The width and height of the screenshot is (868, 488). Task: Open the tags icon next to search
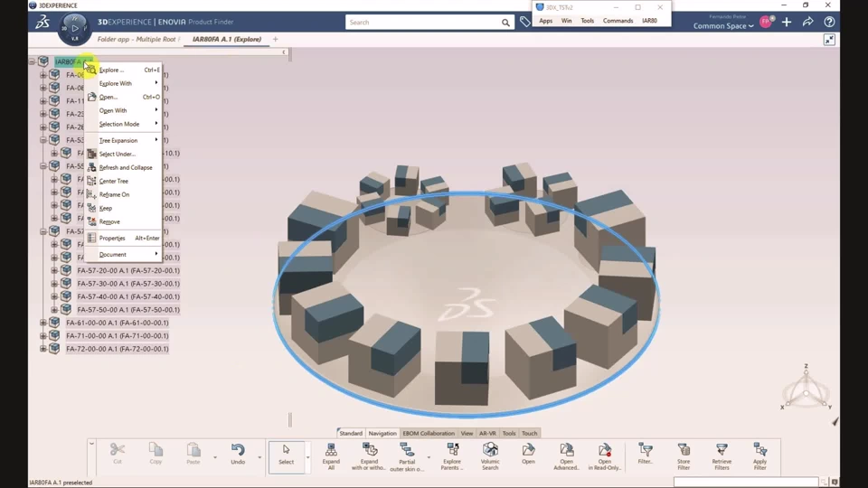524,22
